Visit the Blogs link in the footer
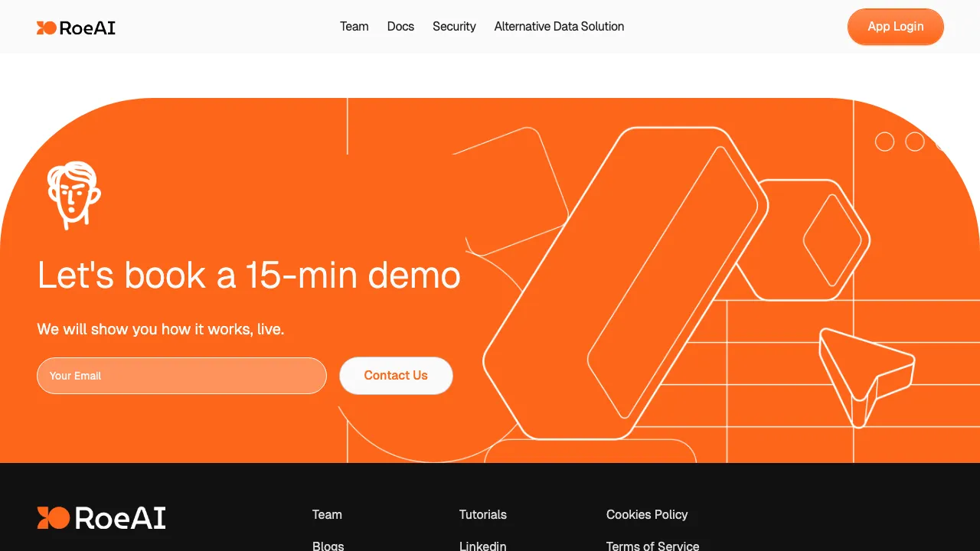This screenshot has width=980, height=551. pos(328,546)
